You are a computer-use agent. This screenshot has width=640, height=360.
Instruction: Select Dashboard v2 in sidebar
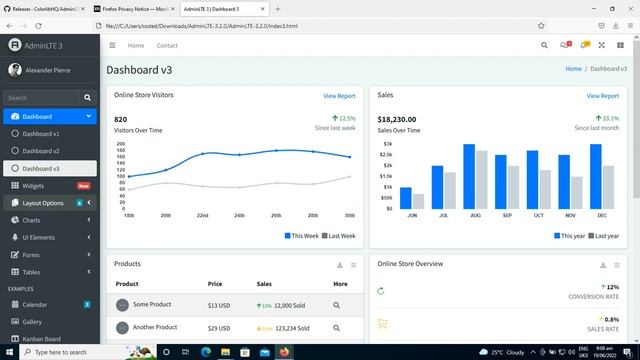pos(50,151)
